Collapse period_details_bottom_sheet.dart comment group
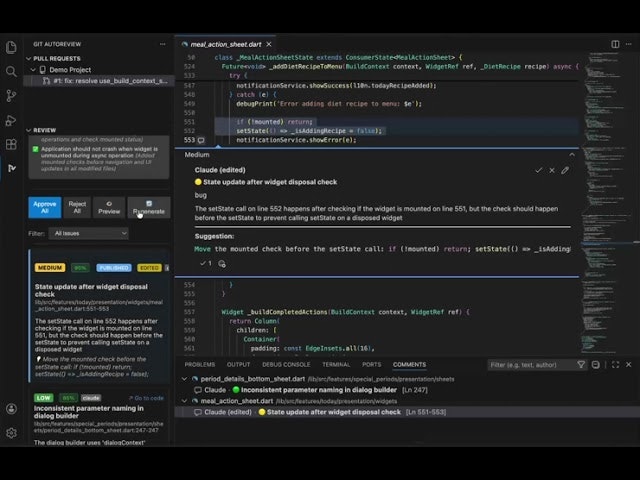Screen dimensions: 640x480 [184, 379]
